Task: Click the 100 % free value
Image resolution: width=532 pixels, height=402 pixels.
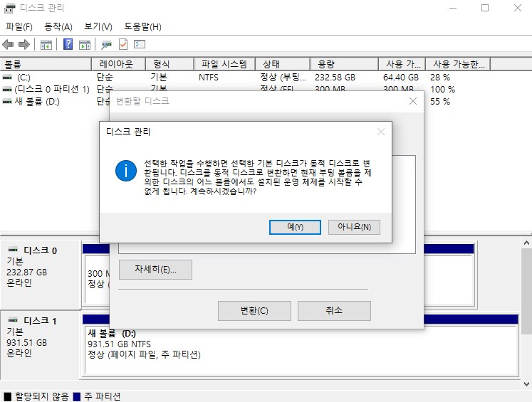Action: coord(442,90)
